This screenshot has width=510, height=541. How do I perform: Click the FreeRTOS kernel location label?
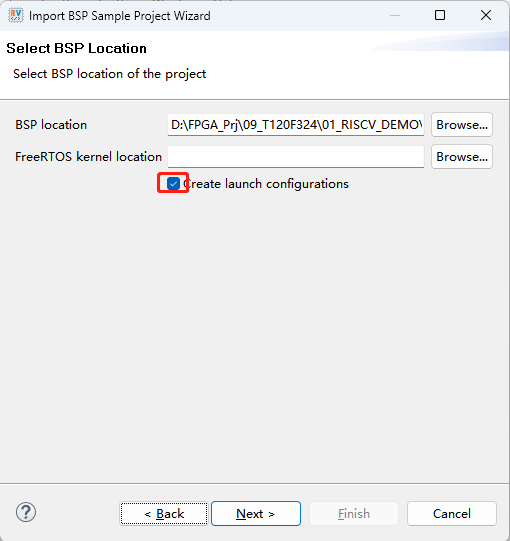[x=88, y=157]
